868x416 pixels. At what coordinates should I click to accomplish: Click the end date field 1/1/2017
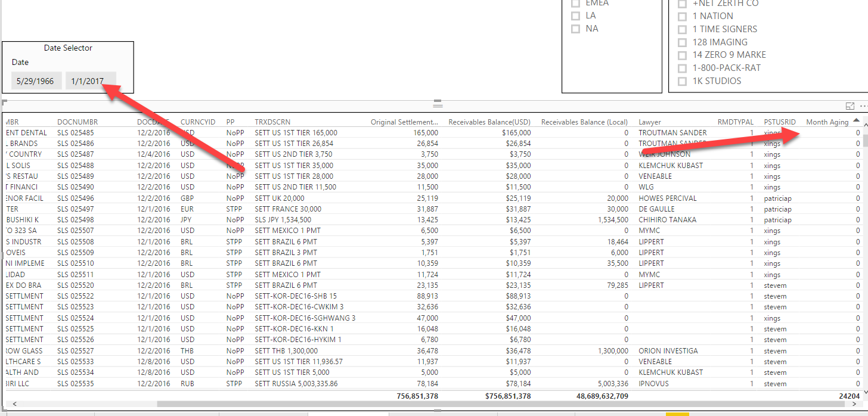91,81
